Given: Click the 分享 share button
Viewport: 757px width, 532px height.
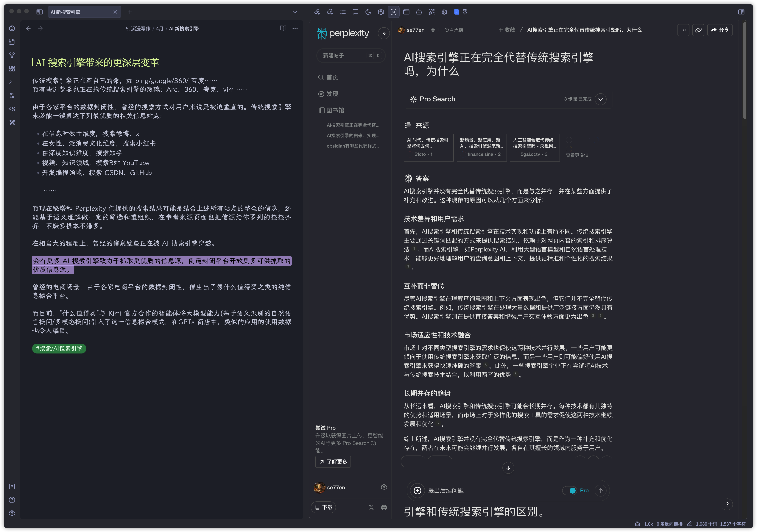Looking at the screenshot, I should [720, 30].
